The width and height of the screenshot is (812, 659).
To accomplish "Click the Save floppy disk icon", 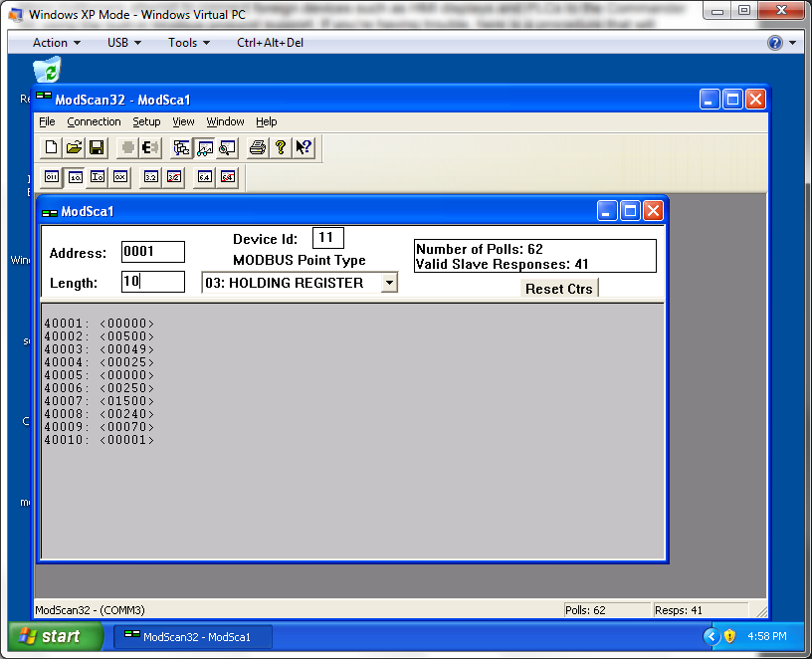I will (97, 147).
